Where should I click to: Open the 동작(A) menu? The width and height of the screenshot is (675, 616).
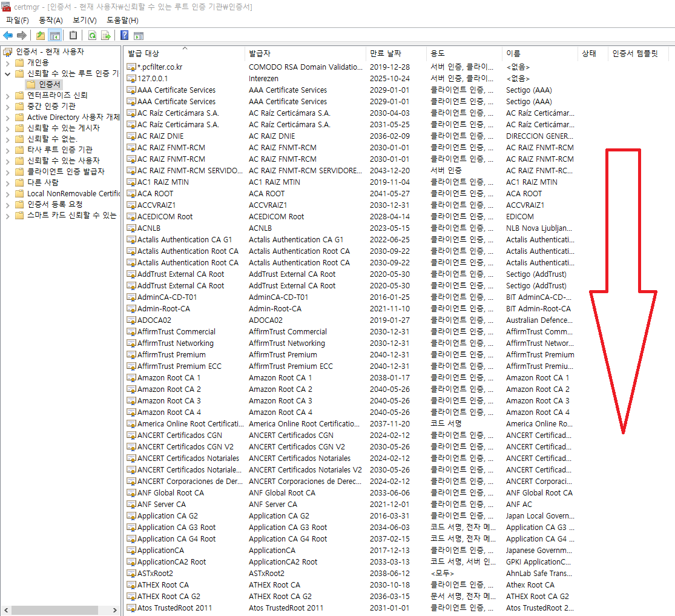click(51, 20)
